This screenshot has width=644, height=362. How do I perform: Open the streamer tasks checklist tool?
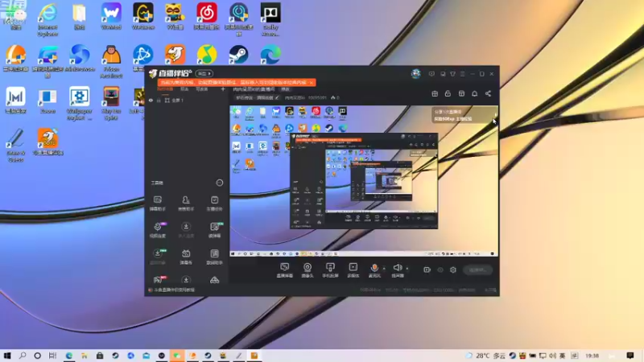[x=214, y=204]
